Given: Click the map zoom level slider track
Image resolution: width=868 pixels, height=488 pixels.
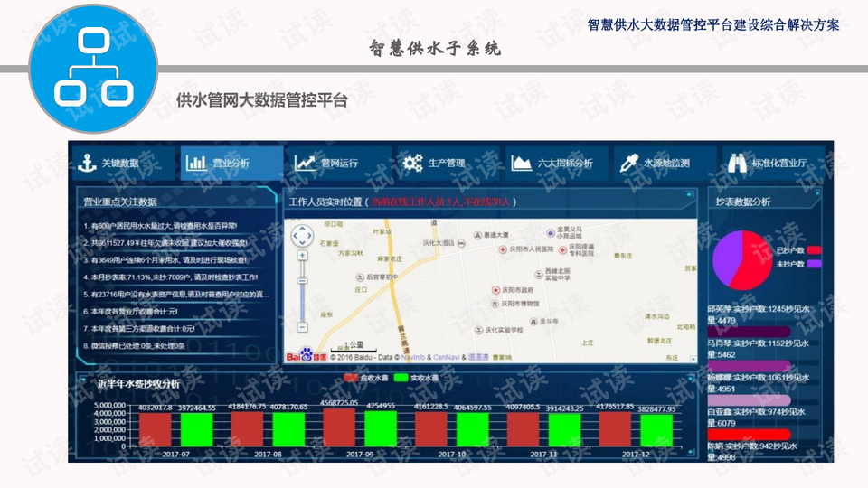Looking at the screenshot, I should 302,292.
